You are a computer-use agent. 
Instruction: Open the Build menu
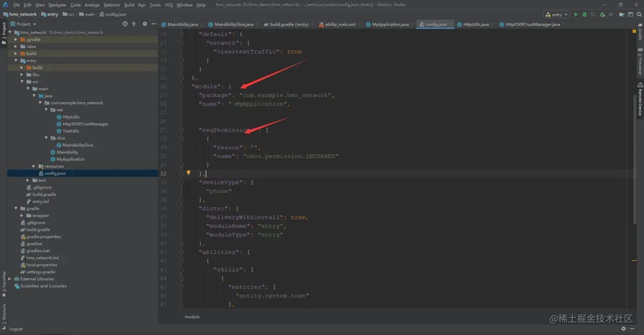[x=129, y=5]
